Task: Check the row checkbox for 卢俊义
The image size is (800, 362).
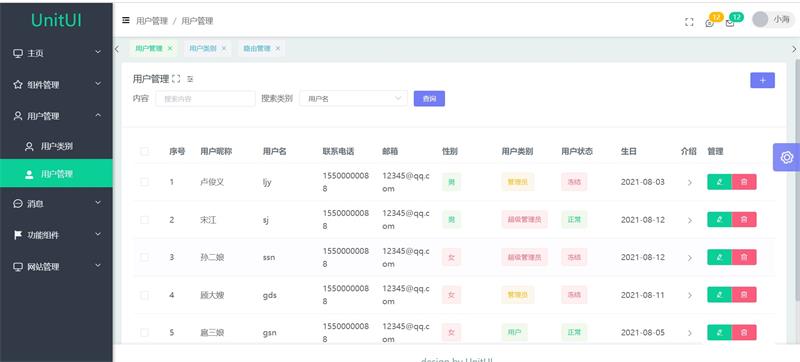Action: coord(144,182)
